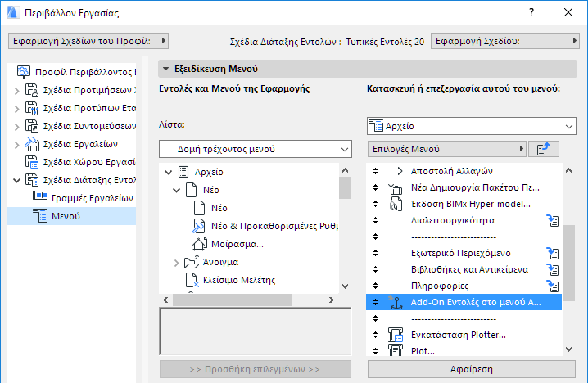Click the submenu icon beside Πληροφορίες
The width and height of the screenshot is (588, 383).
coord(553,286)
